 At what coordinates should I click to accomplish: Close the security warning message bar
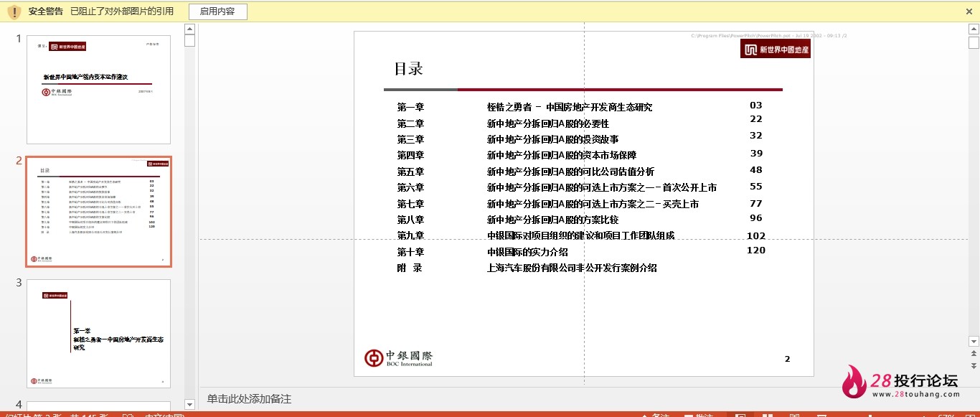click(969, 11)
